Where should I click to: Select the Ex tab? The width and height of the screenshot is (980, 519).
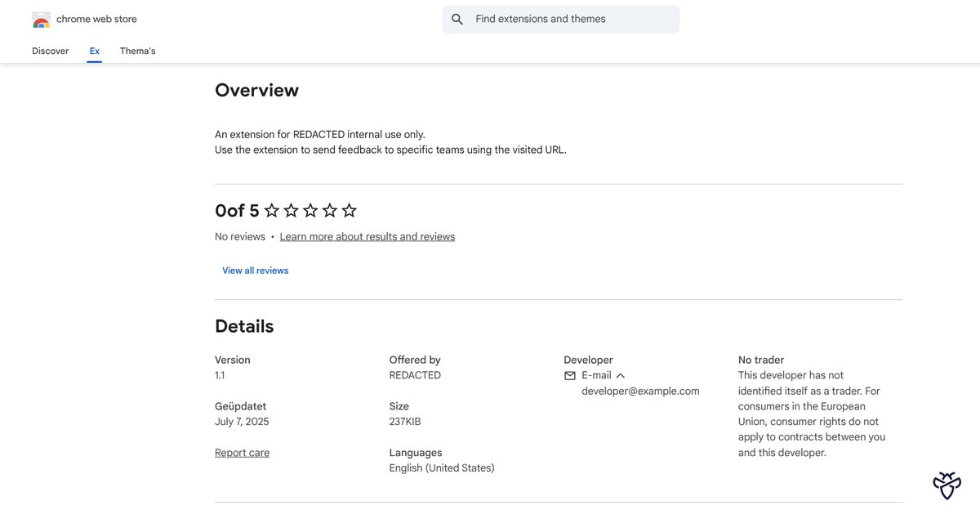pos(95,51)
